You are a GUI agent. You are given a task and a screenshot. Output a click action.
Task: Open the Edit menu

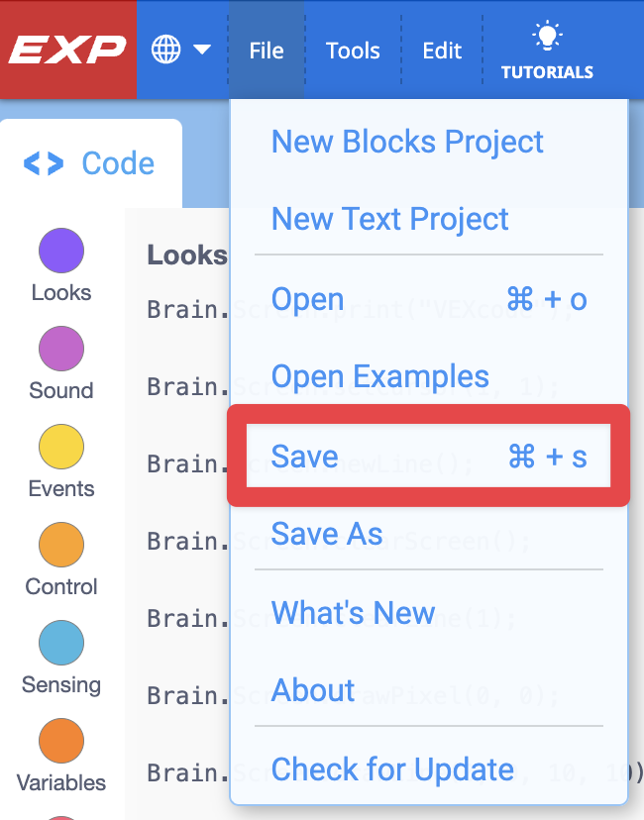pyautogui.click(x=442, y=51)
